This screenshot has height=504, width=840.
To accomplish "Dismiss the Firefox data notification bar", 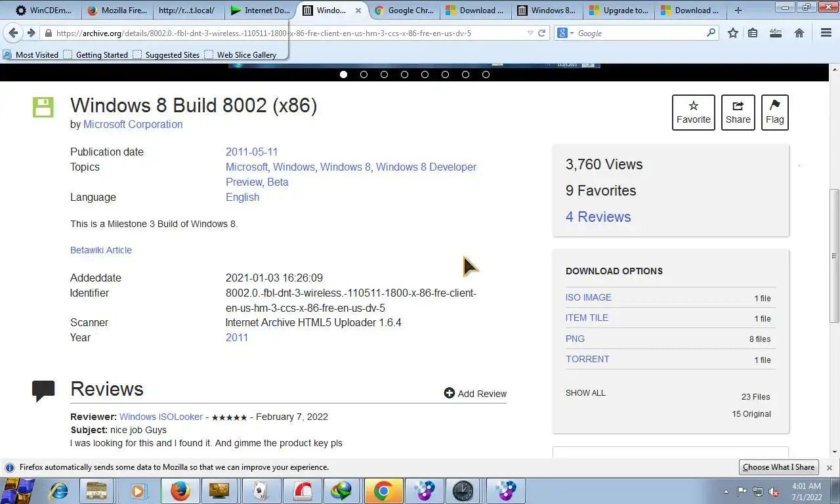I will click(x=829, y=467).
